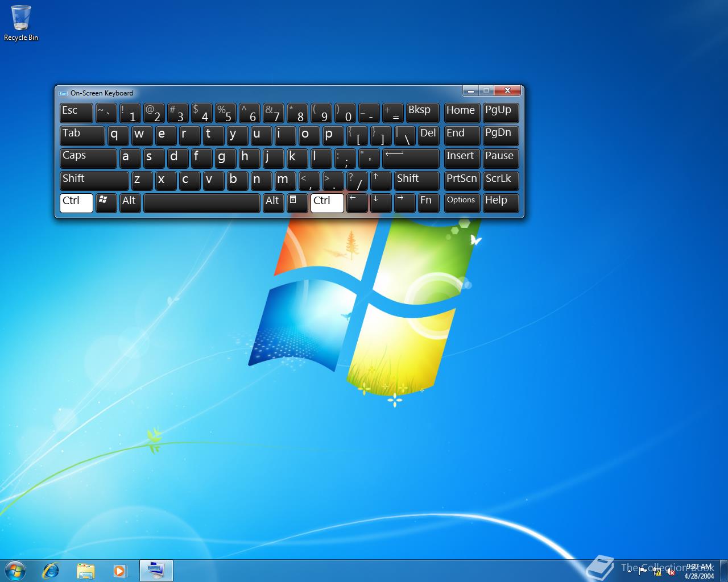Image resolution: width=728 pixels, height=582 pixels.
Task: Tap the letter m key
Action: point(285,181)
